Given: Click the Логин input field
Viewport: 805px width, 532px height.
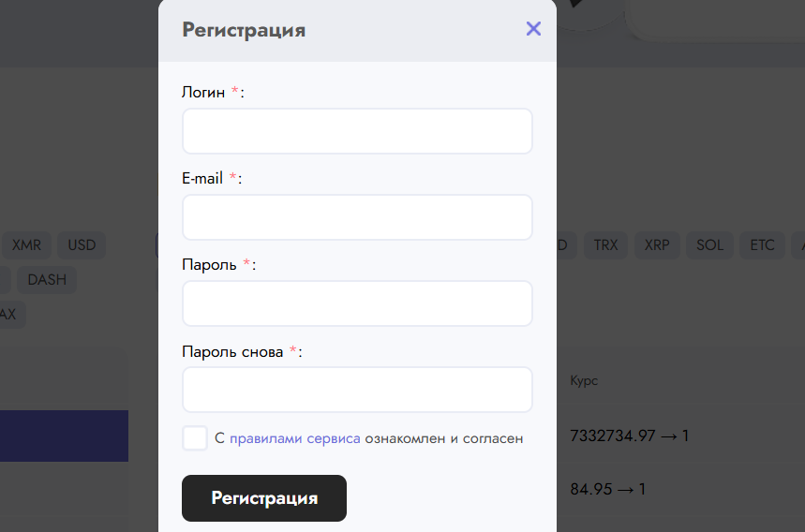Looking at the screenshot, I should click(357, 131).
